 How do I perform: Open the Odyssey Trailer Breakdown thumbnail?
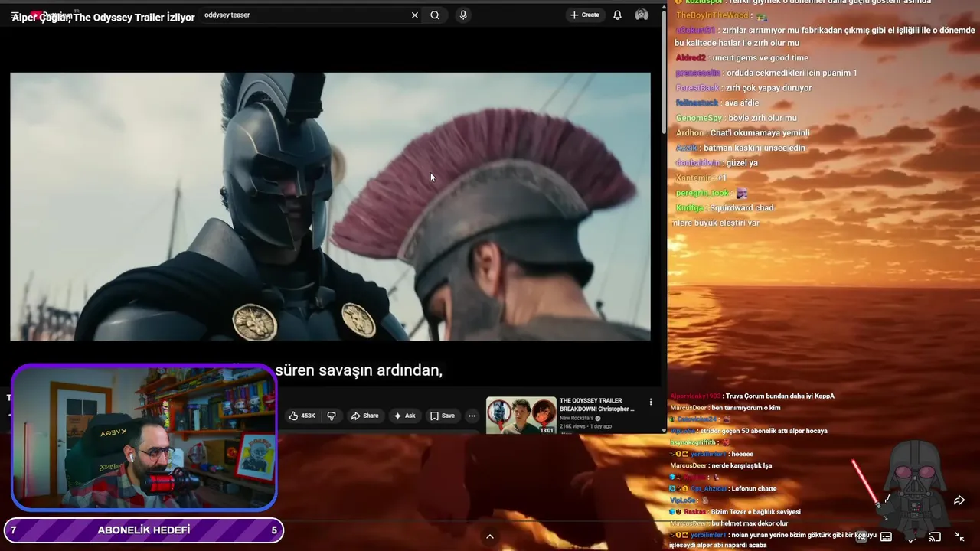coord(521,416)
